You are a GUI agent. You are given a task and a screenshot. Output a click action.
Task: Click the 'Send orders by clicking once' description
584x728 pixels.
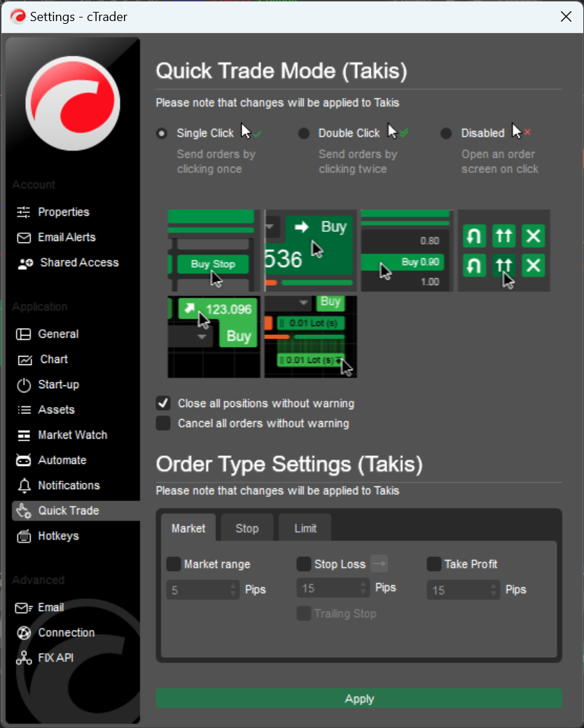coord(216,162)
